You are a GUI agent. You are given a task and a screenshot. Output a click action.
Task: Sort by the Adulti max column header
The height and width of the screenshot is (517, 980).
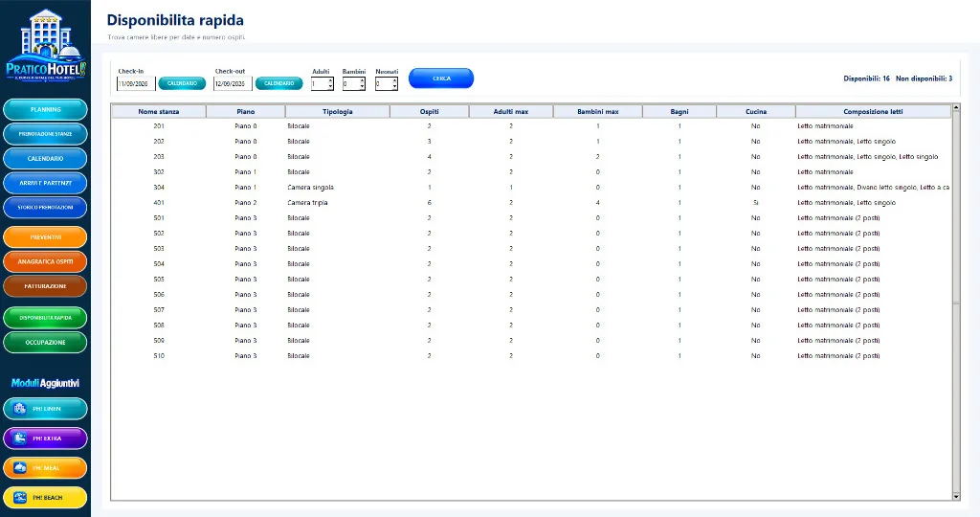point(511,111)
